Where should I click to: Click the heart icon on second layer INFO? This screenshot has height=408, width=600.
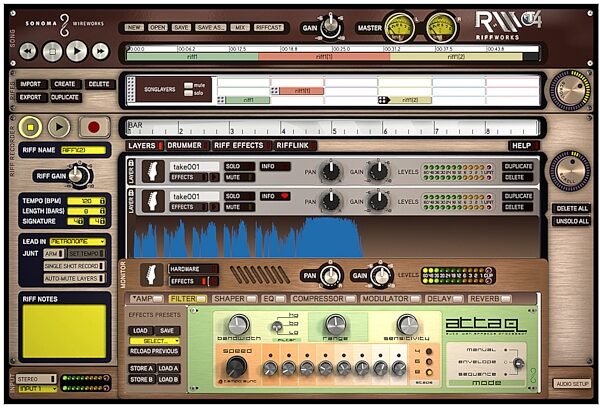point(285,196)
